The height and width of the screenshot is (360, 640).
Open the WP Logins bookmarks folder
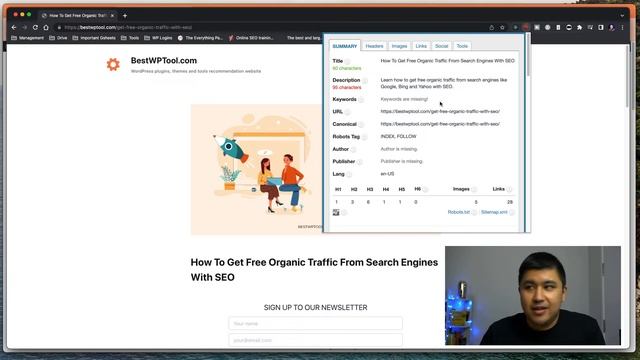click(158, 38)
